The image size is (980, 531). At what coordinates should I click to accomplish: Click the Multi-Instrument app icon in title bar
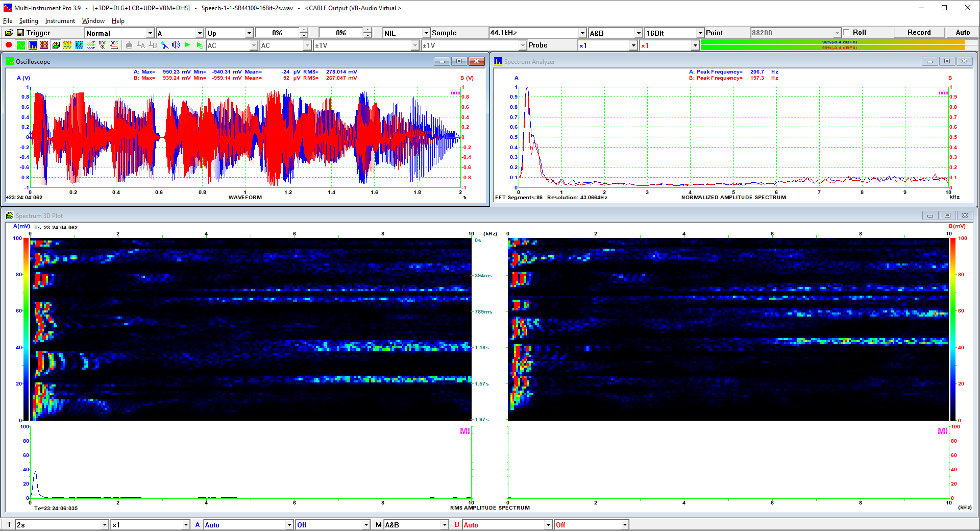7,8
